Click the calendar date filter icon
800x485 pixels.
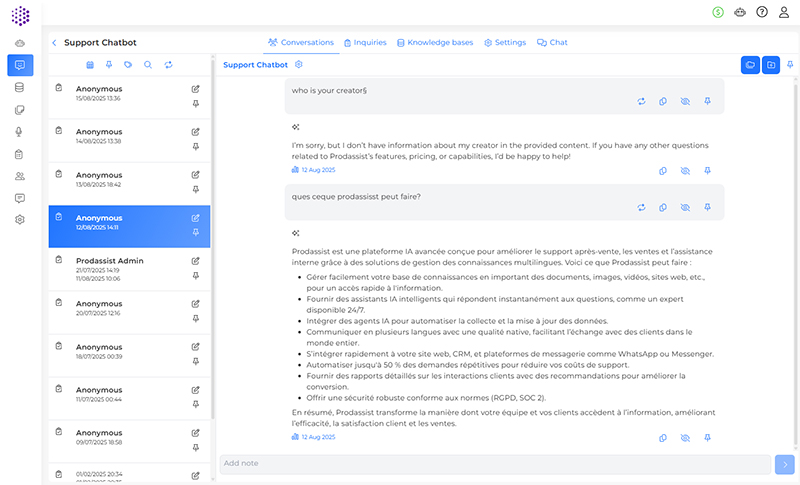(x=90, y=65)
